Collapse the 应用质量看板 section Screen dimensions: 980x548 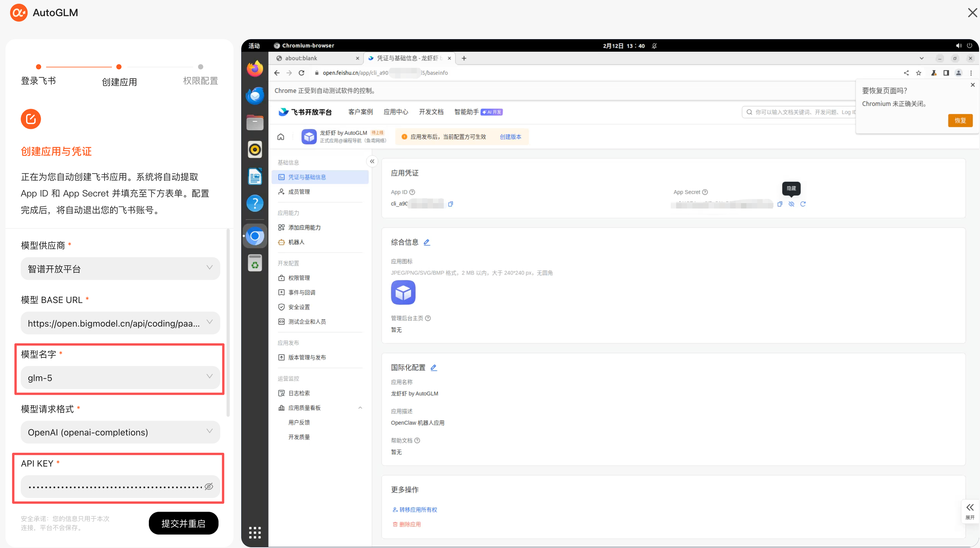coord(360,408)
